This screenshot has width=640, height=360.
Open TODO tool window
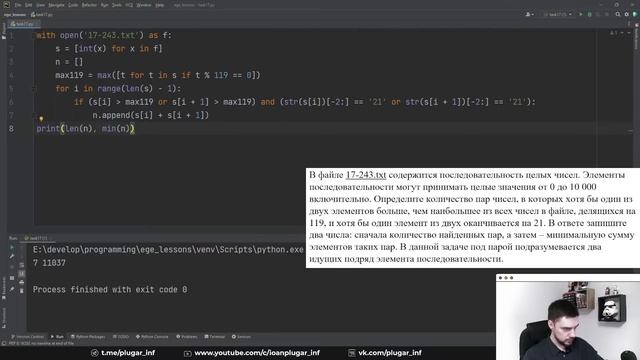[121, 337]
